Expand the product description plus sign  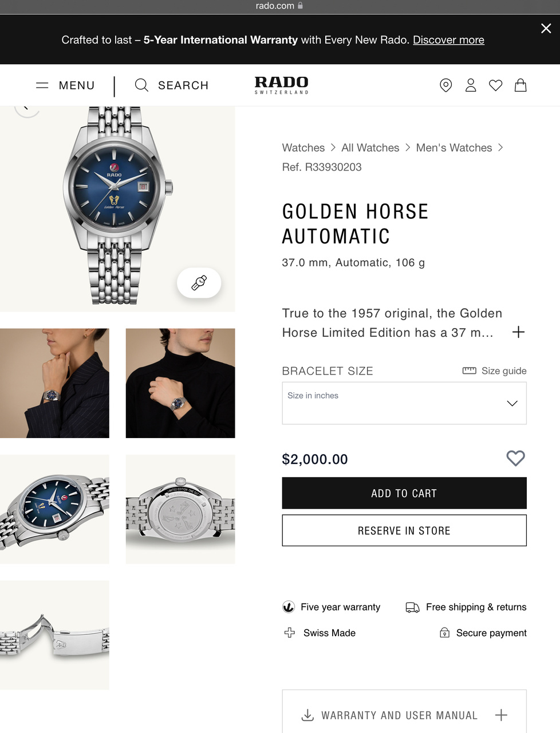(518, 332)
